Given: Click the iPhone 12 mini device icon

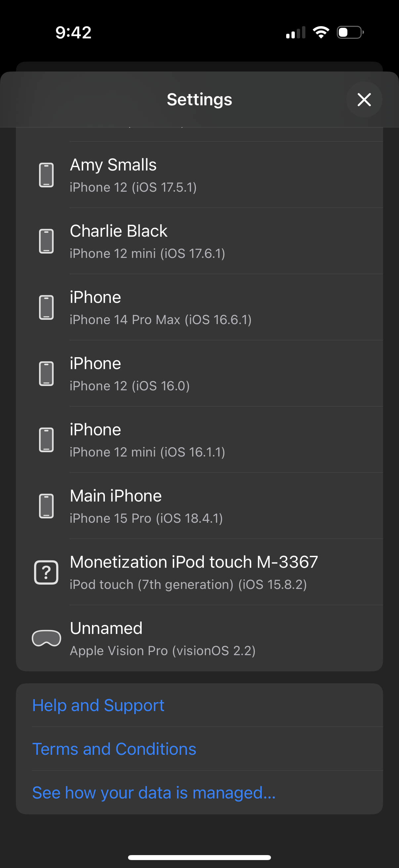Looking at the screenshot, I should point(46,439).
